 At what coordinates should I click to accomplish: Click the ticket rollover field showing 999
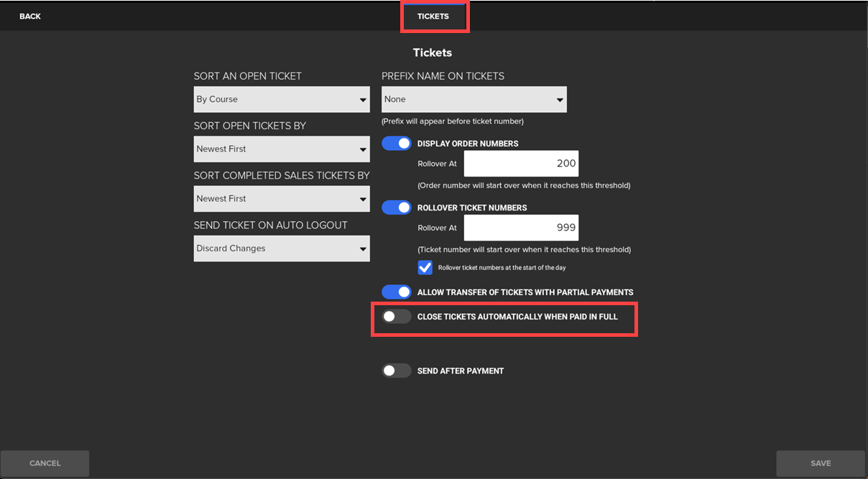[521, 228]
